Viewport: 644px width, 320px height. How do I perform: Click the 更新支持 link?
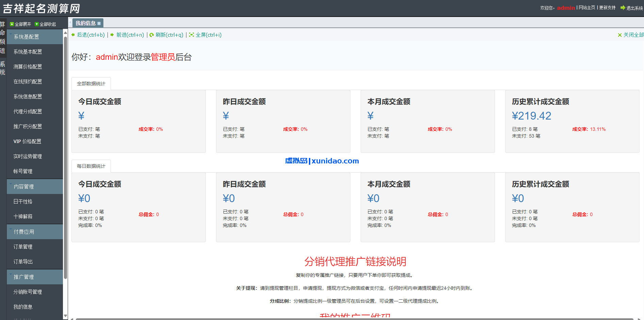608,7
